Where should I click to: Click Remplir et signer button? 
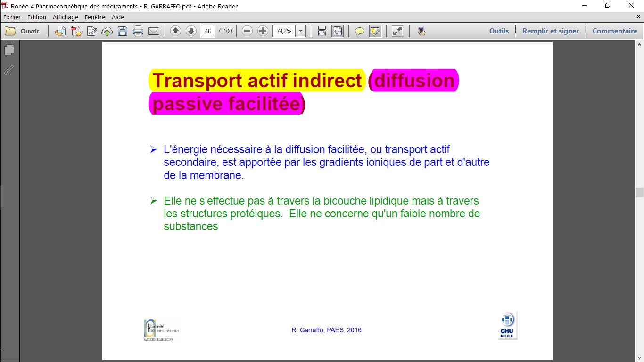tap(550, 31)
